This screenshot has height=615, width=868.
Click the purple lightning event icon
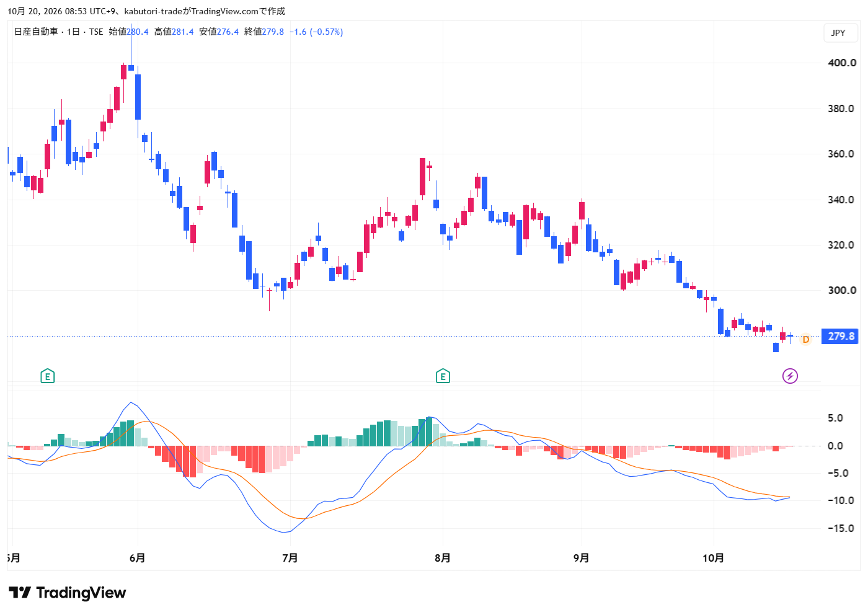(x=790, y=376)
